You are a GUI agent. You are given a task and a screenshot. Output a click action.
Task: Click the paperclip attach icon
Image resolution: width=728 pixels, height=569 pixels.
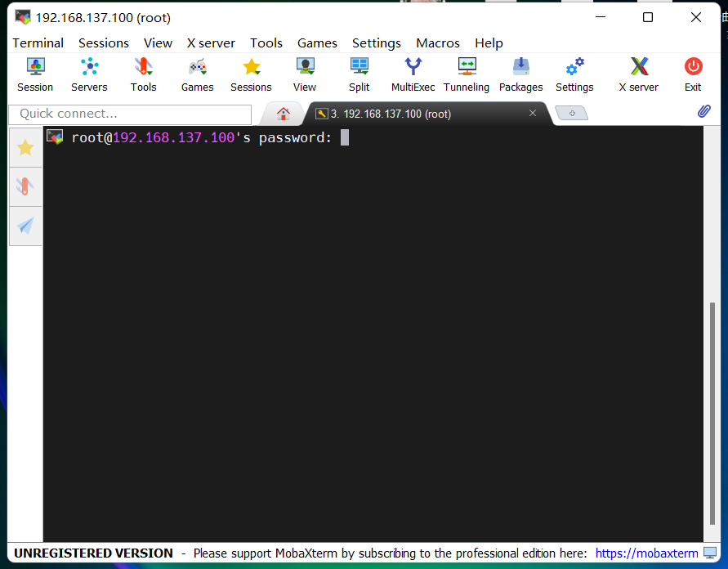[703, 111]
